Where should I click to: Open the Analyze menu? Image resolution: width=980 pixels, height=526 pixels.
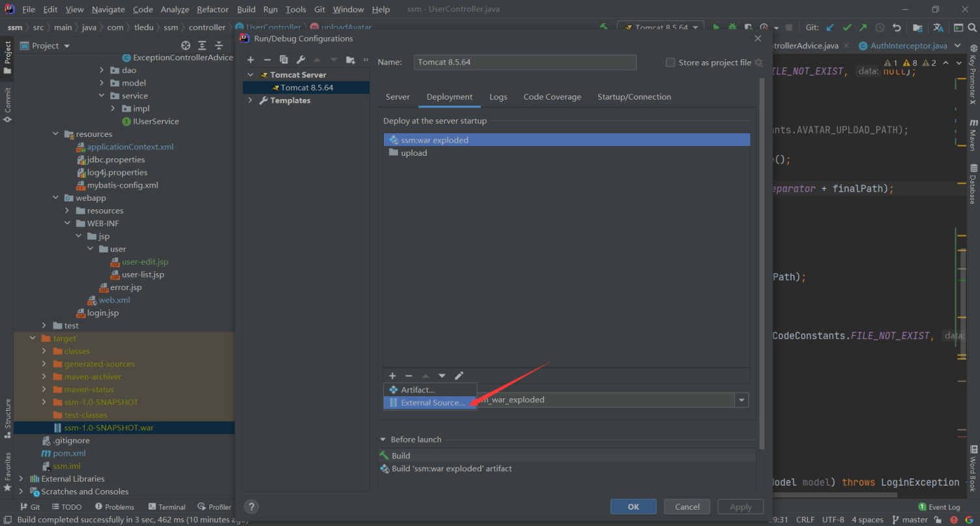175,9
